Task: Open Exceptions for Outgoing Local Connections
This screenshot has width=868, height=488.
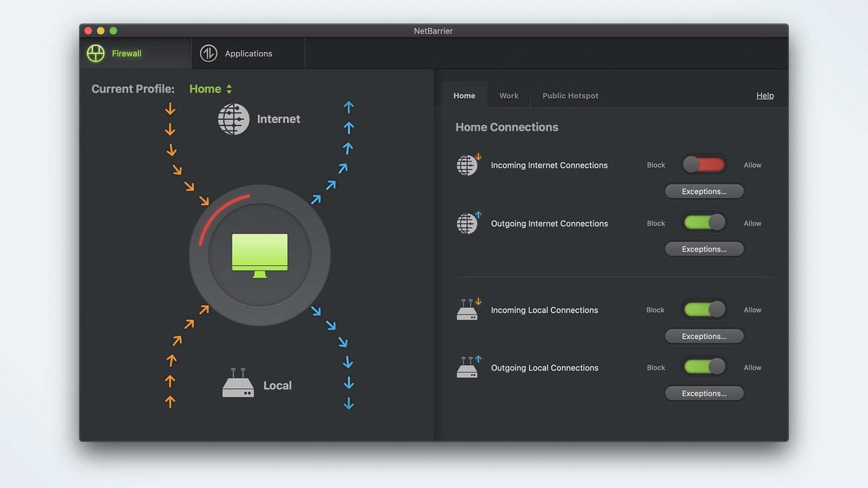Action: click(704, 393)
